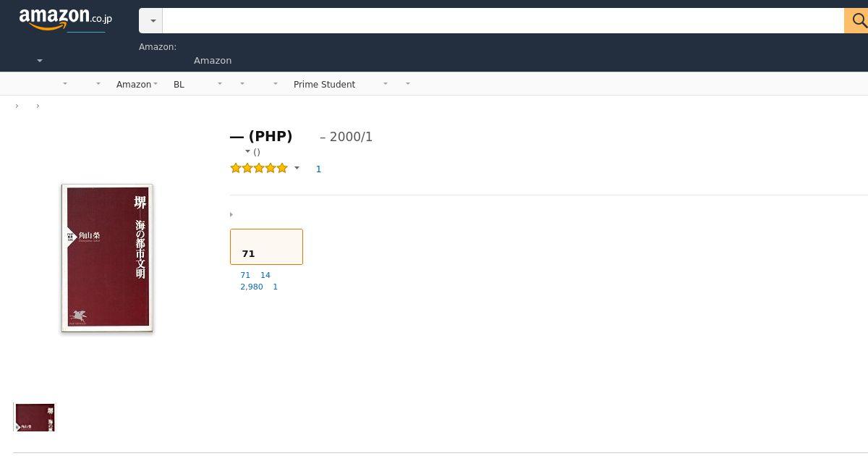
Task: Click inside the main search field
Action: [x=503, y=21]
